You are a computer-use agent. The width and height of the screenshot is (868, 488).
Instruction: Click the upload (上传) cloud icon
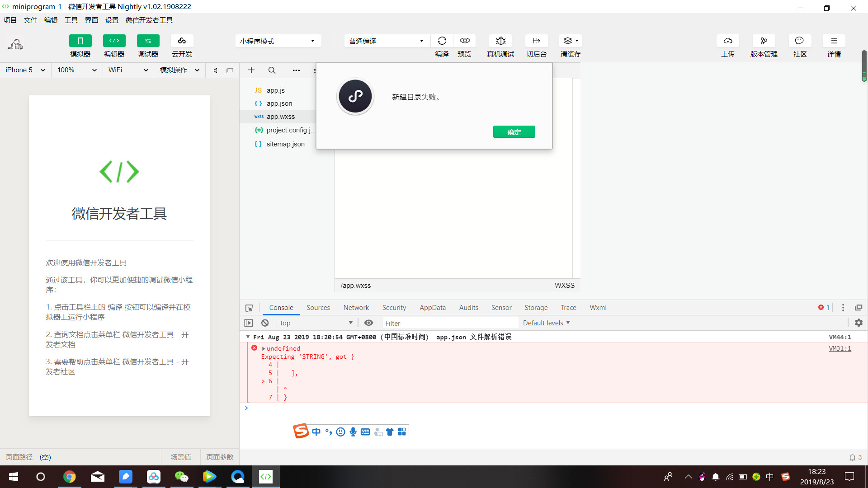click(728, 41)
